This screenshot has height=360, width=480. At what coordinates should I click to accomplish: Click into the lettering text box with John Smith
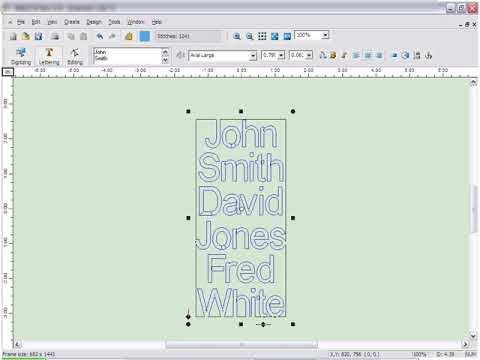coord(127,56)
